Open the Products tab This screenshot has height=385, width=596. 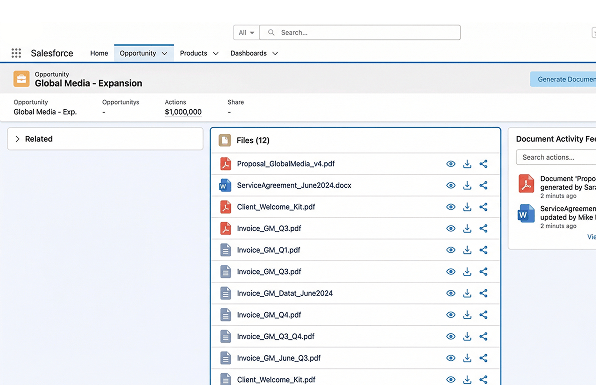pos(193,53)
